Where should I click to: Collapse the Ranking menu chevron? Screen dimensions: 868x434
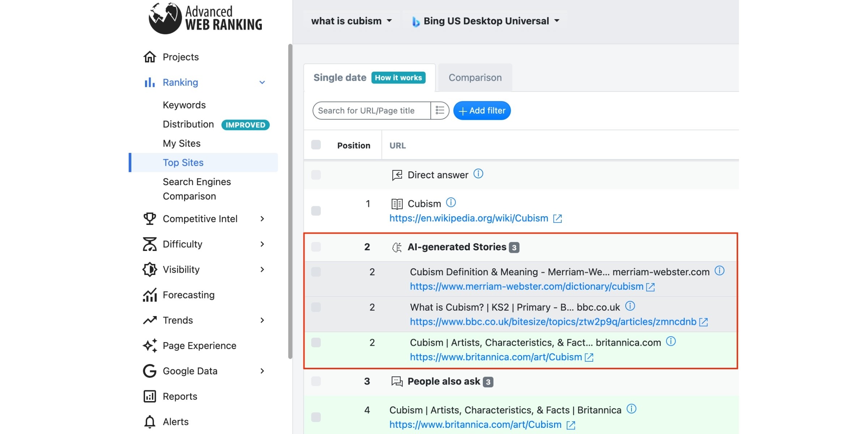[x=262, y=82]
